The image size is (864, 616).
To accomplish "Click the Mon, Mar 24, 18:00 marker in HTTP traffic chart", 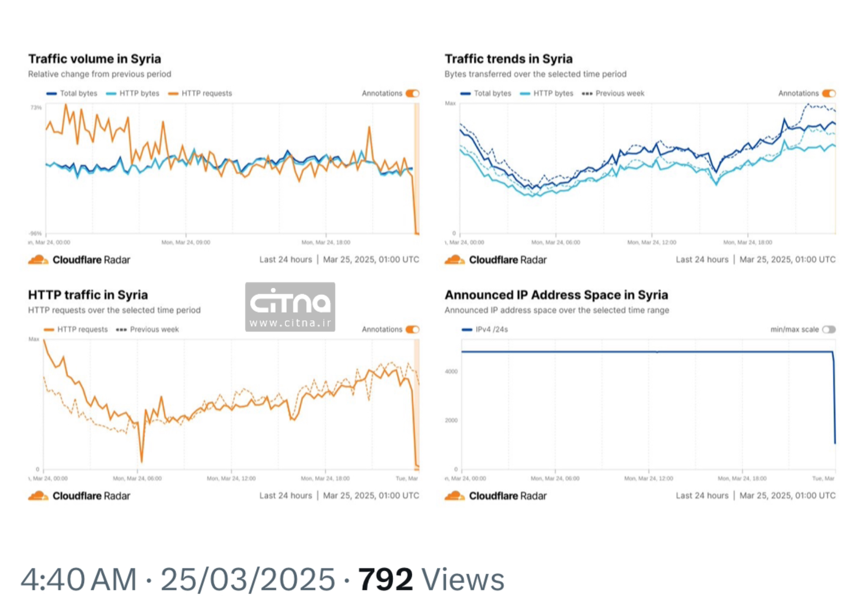I will (x=325, y=478).
